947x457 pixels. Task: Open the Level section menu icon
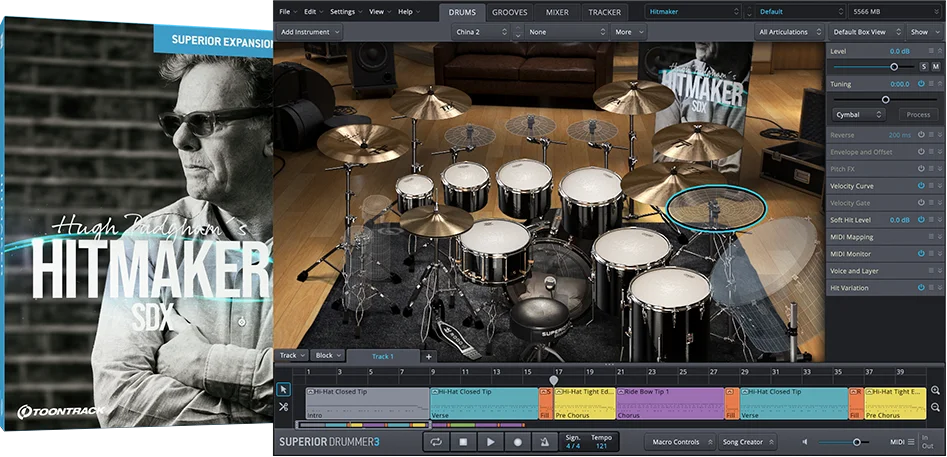tap(931, 51)
